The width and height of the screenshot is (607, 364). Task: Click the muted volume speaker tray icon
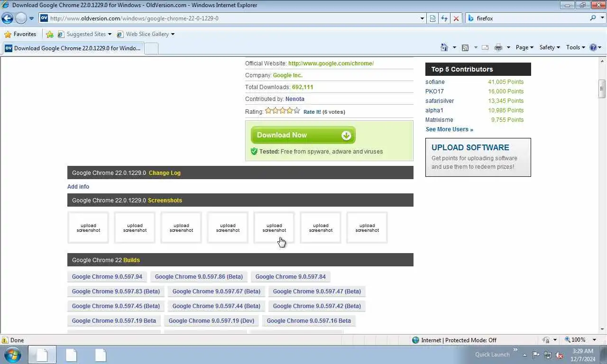(559, 355)
